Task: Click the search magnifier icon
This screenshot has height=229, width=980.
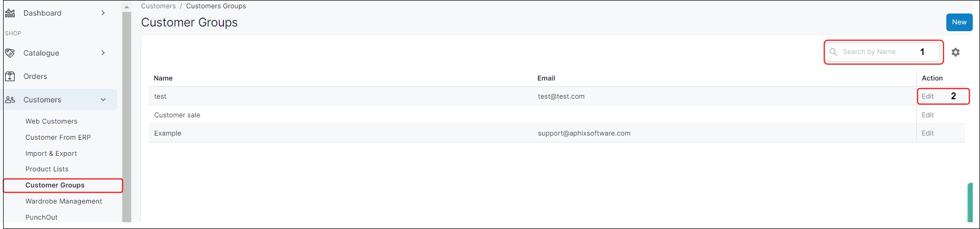Action: [833, 52]
